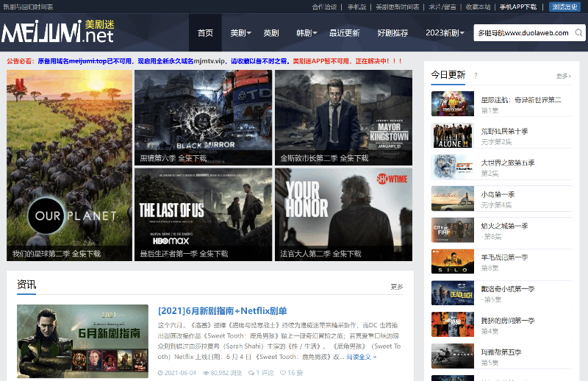
Task: Click the 浏览历史 button
Action: tap(564, 7)
